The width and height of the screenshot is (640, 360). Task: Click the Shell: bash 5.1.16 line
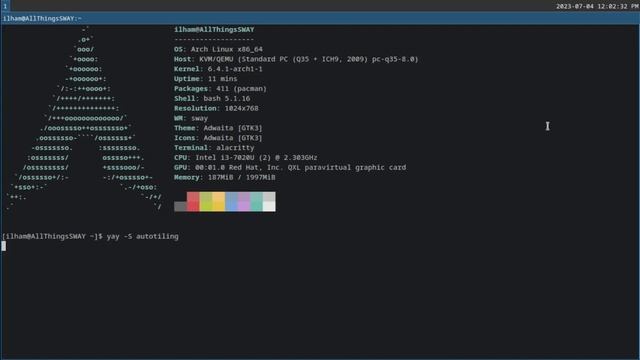[x=212, y=98]
